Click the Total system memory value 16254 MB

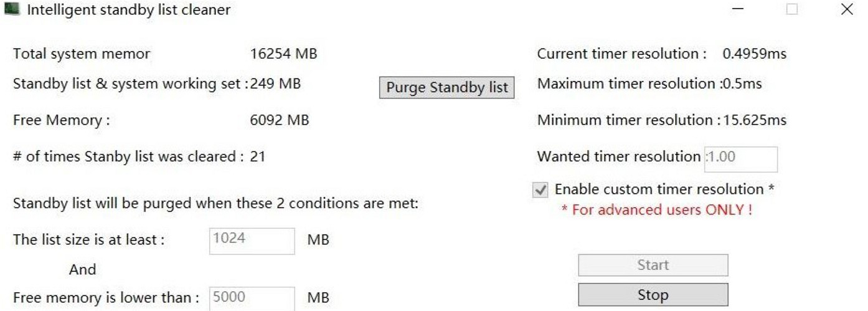coord(283,54)
